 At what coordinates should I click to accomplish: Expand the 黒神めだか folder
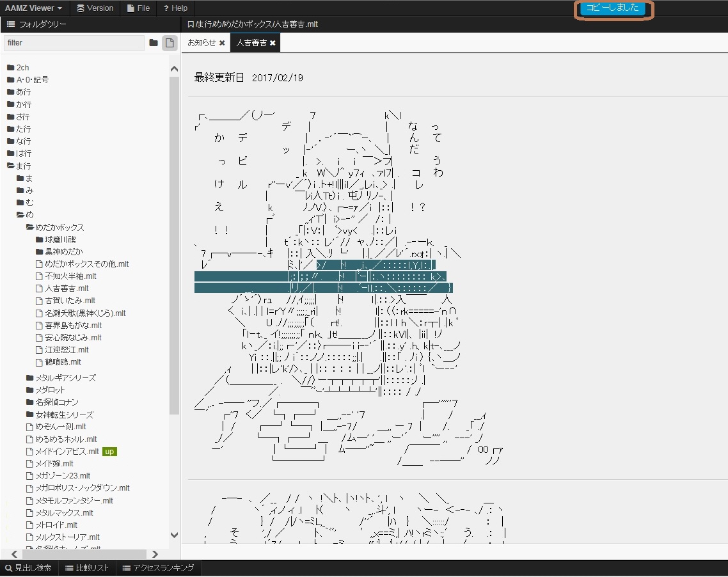pos(63,251)
